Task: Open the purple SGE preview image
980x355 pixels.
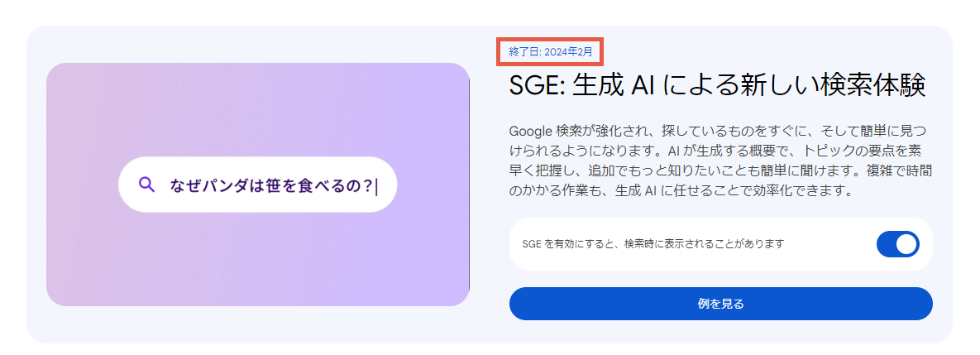Action: click(x=257, y=185)
